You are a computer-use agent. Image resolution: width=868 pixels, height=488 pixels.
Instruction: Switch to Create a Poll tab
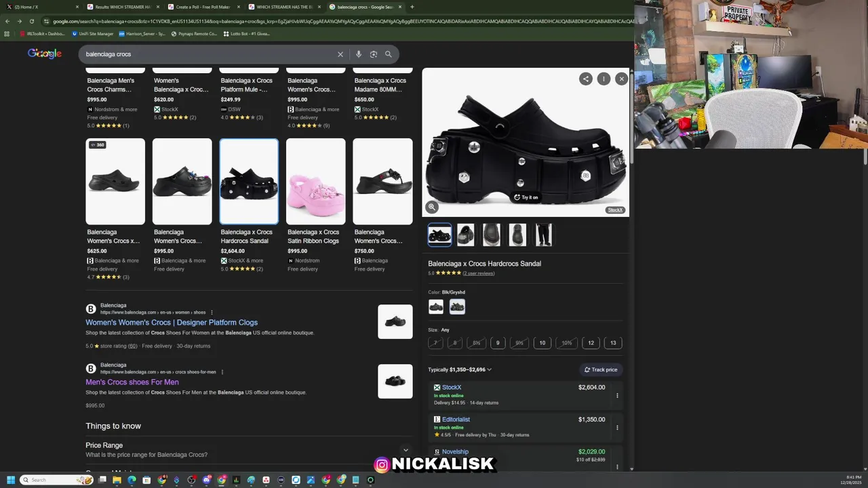coord(203,7)
